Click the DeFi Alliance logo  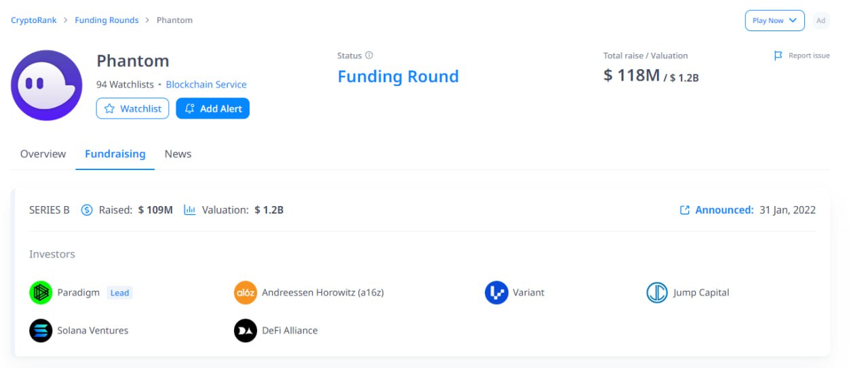click(x=245, y=331)
